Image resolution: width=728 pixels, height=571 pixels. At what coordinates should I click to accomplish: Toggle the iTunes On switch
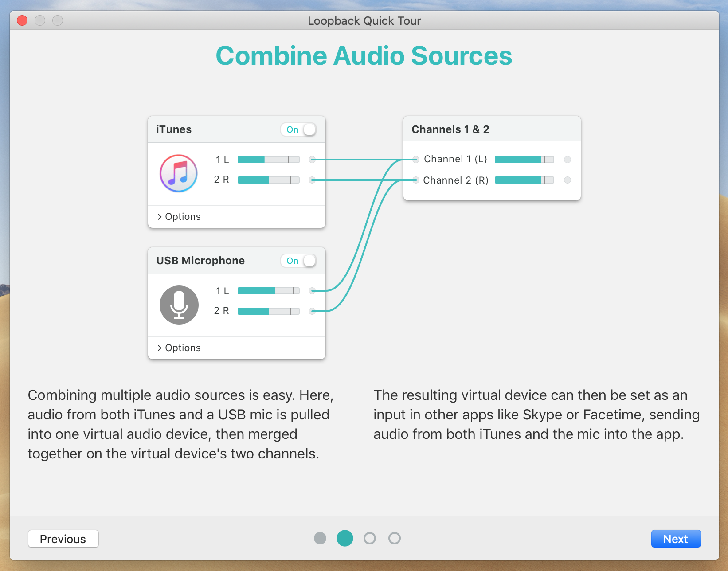click(298, 129)
